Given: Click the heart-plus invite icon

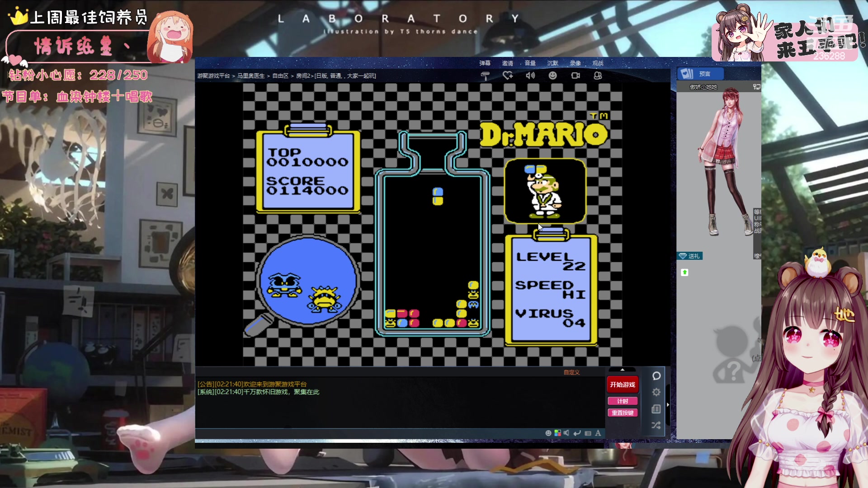Looking at the screenshot, I should coord(508,75).
